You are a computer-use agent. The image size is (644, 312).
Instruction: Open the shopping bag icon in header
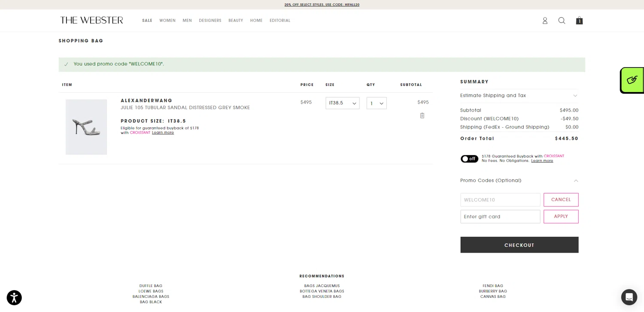(579, 21)
